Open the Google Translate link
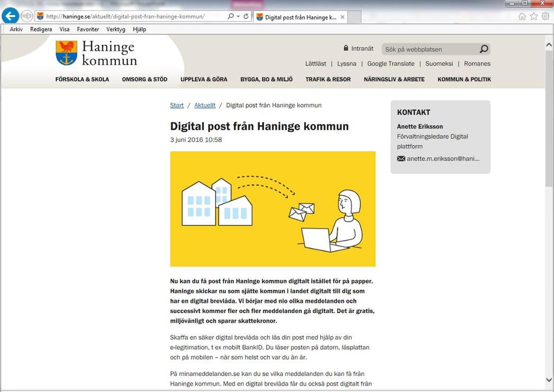The image size is (554, 392). tap(391, 64)
